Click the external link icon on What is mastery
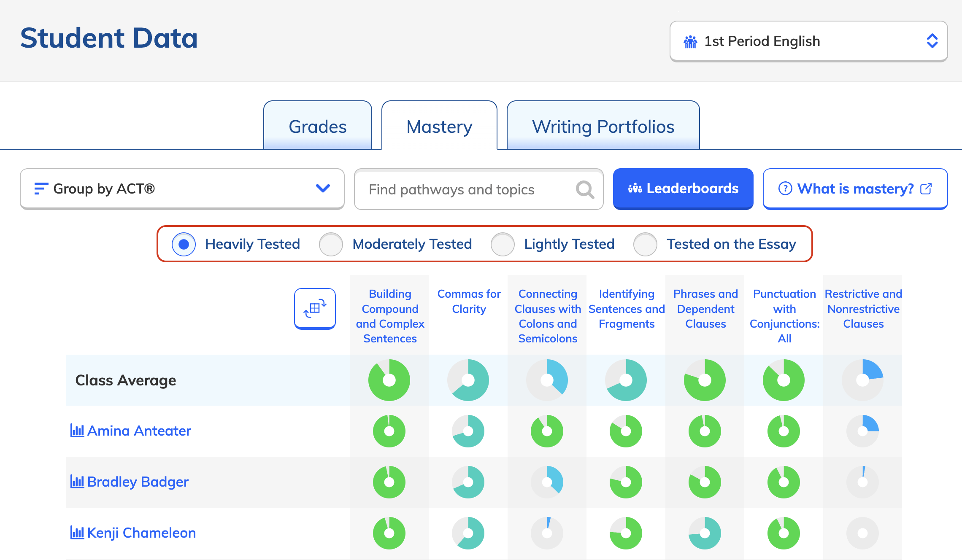This screenshot has width=962, height=560. pyautogui.click(x=926, y=188)
